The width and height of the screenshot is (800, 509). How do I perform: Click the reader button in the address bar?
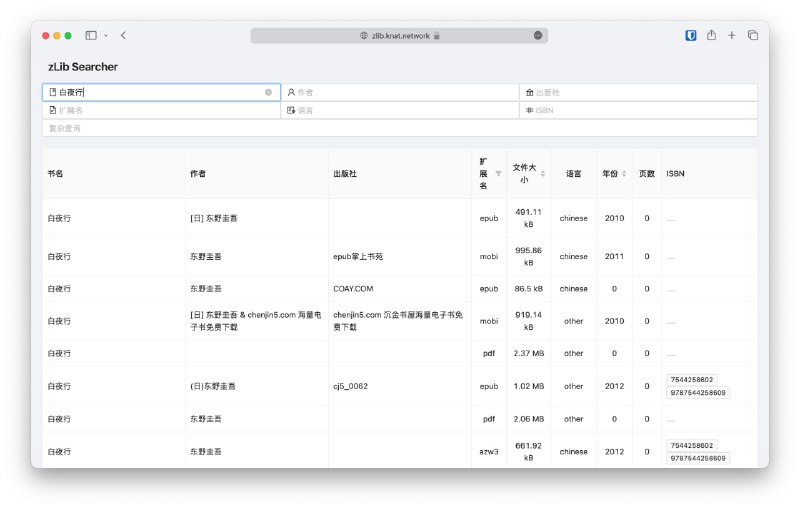point(538,35)
